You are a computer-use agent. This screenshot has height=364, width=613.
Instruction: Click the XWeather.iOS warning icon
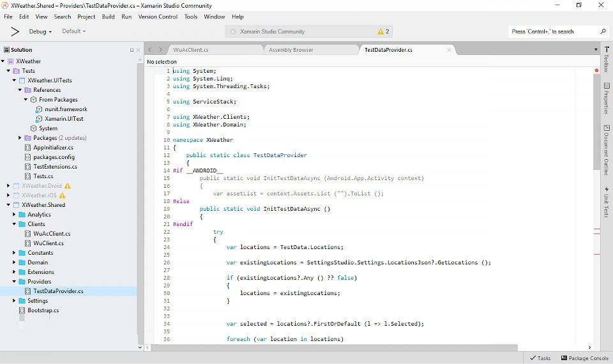62,195
